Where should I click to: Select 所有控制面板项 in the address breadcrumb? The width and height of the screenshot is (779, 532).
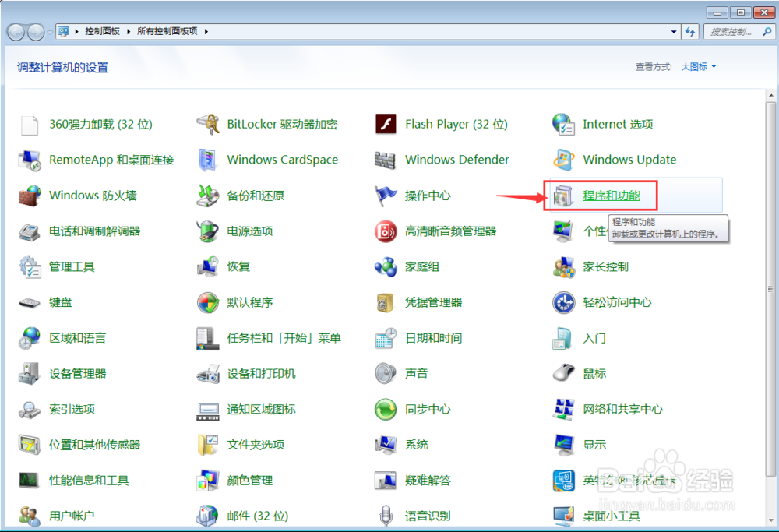[x=167, y=31]
